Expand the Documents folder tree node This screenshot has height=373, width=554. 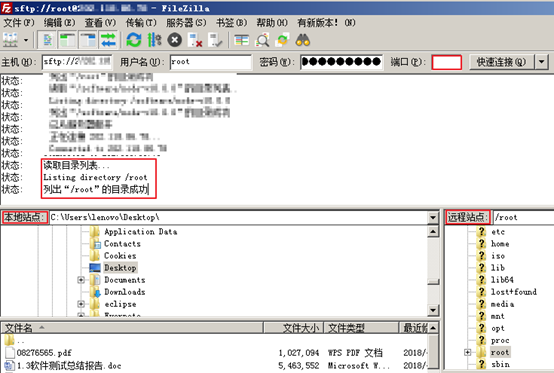pos(81,280)
